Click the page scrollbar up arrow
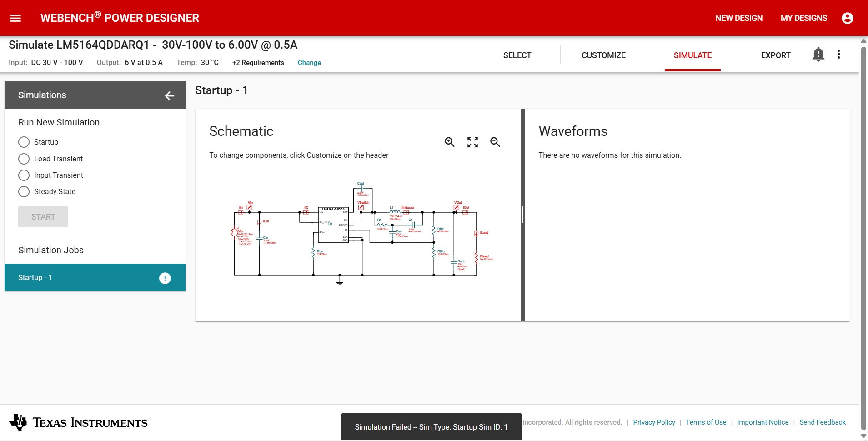Screen dimensions: 868x441 coord(863,41)
